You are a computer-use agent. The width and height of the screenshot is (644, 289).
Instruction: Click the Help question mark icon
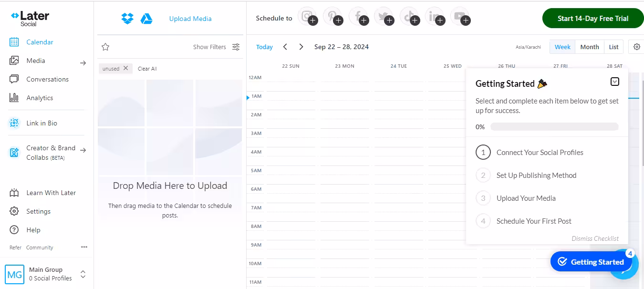[14, 230]
